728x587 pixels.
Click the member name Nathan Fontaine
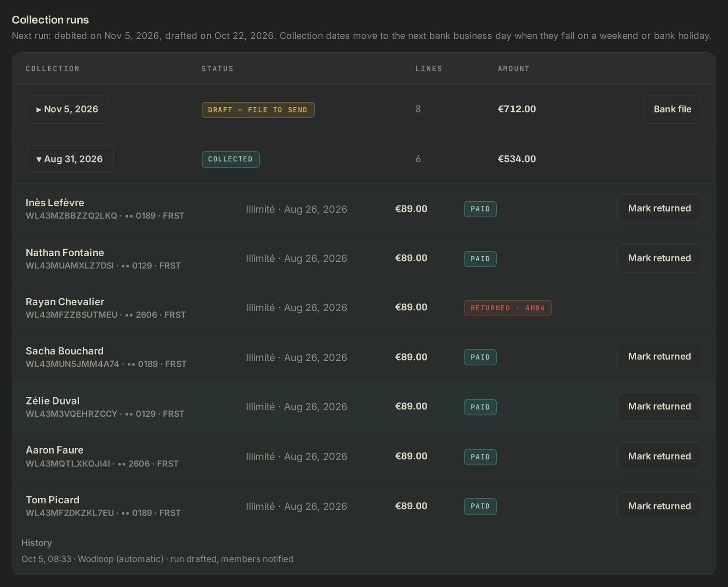click(x=65, y=253)
